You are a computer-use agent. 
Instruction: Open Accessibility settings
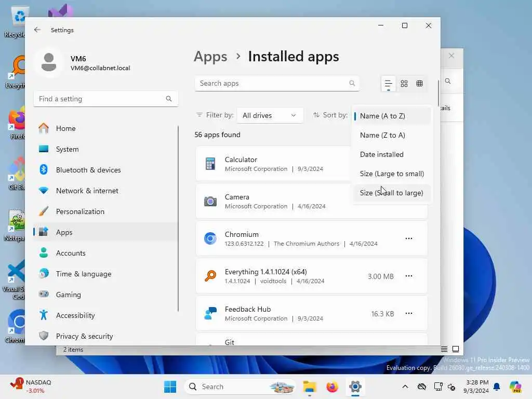105,315
